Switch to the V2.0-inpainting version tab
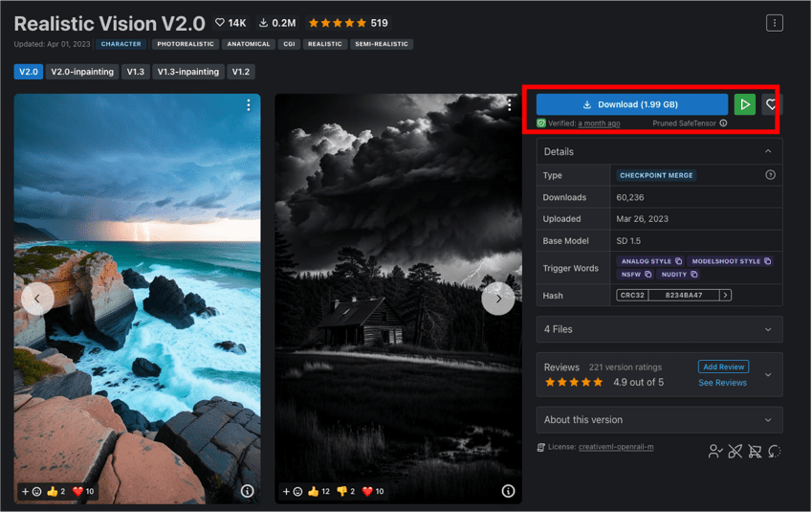 coord(83,72)
